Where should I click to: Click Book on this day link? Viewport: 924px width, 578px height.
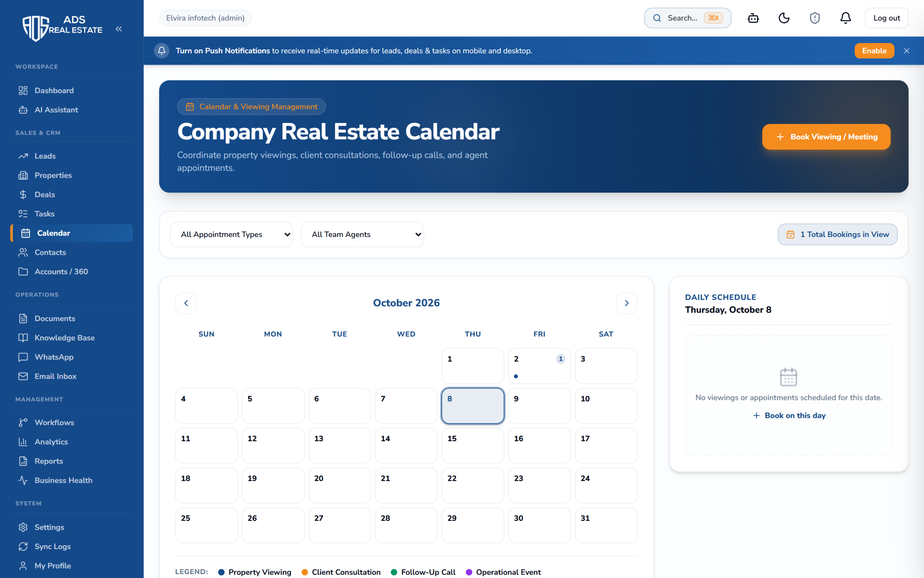click(x=789, y=415)
